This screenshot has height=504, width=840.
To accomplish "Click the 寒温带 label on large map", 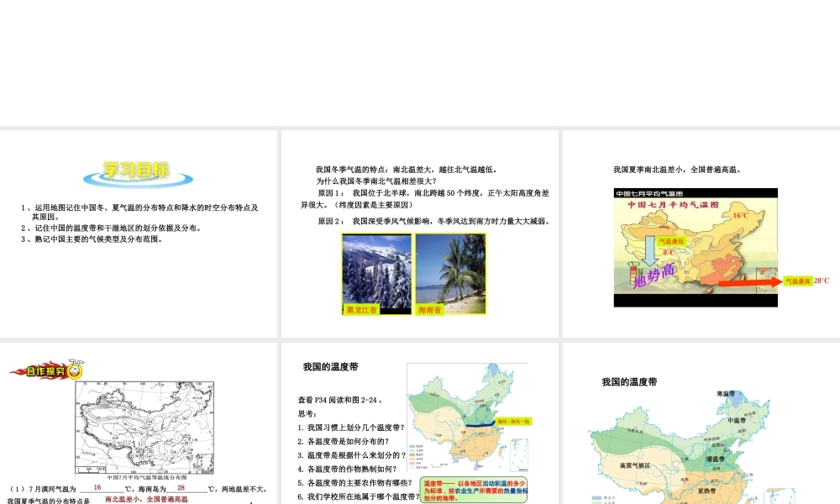I will [x=726, y=394].
